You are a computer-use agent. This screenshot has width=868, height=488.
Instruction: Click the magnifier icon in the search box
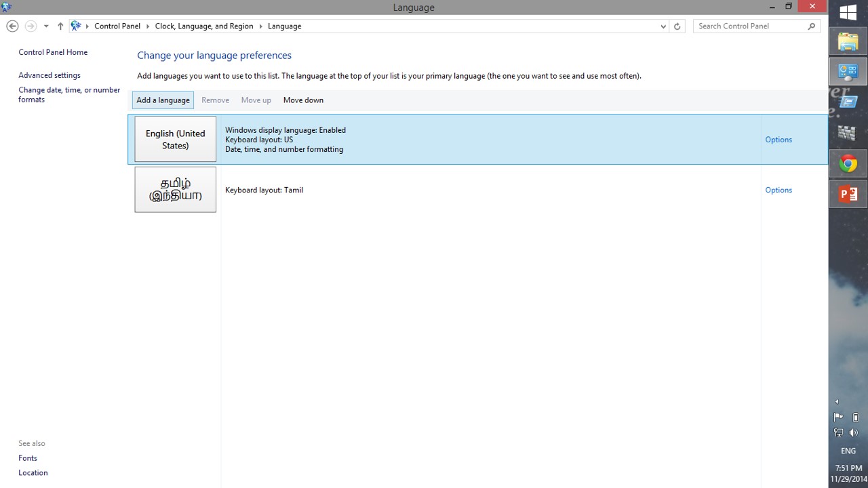point(811,26)
